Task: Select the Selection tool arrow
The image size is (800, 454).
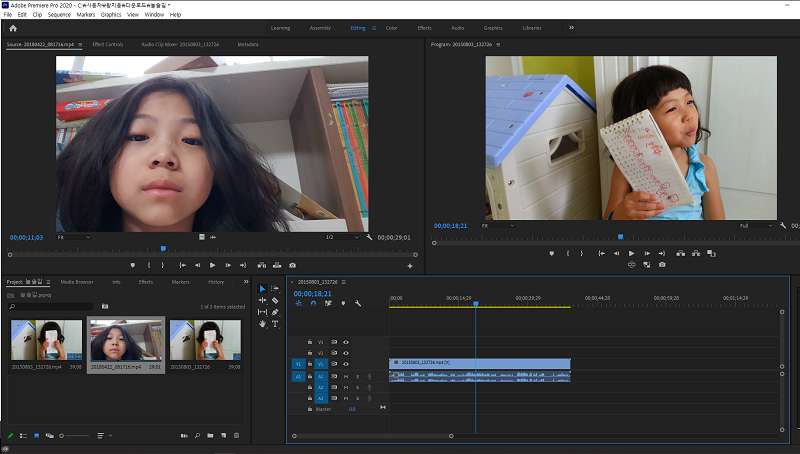Action: click(262, 289)
